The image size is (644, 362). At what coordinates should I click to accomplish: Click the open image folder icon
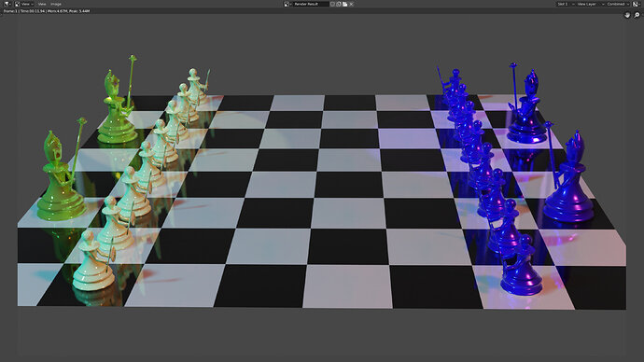tap(345, 4)
